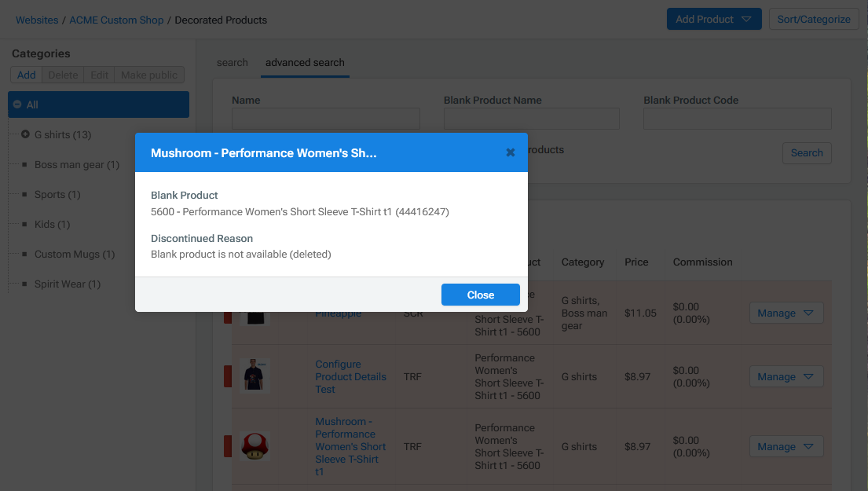Focus the Blank Product Name field

pos(532,119)
